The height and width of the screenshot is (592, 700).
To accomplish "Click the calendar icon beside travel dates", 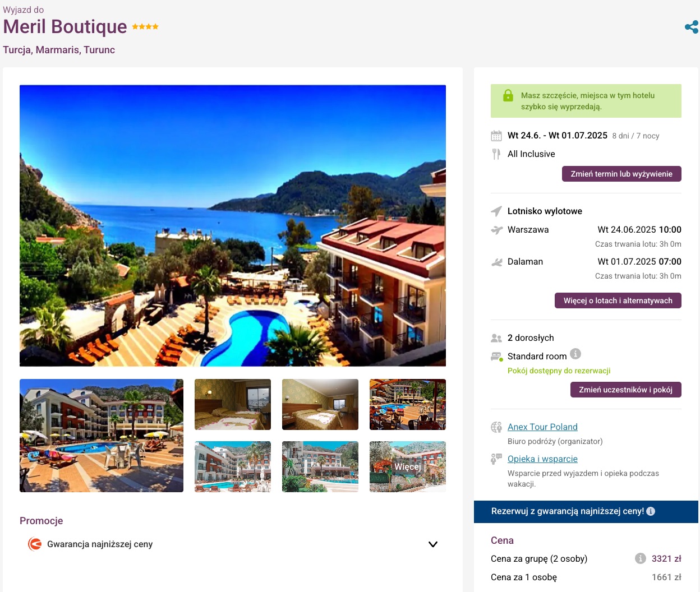I will click(x=496, y=136).
